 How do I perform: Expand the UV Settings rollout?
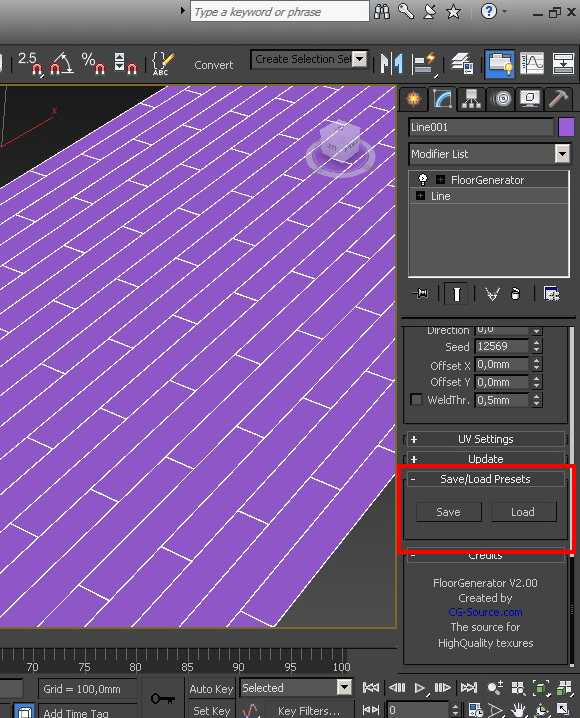(485, 439)
